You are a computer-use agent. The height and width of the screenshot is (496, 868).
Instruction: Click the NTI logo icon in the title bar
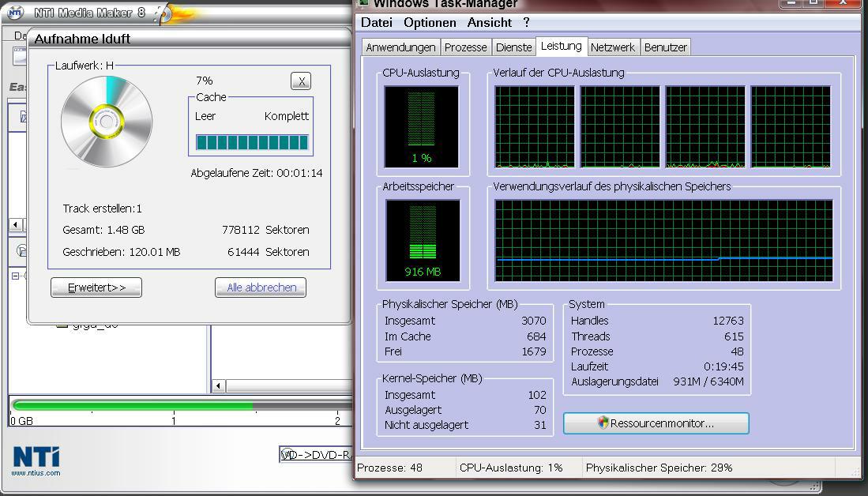tap(15, 13)
